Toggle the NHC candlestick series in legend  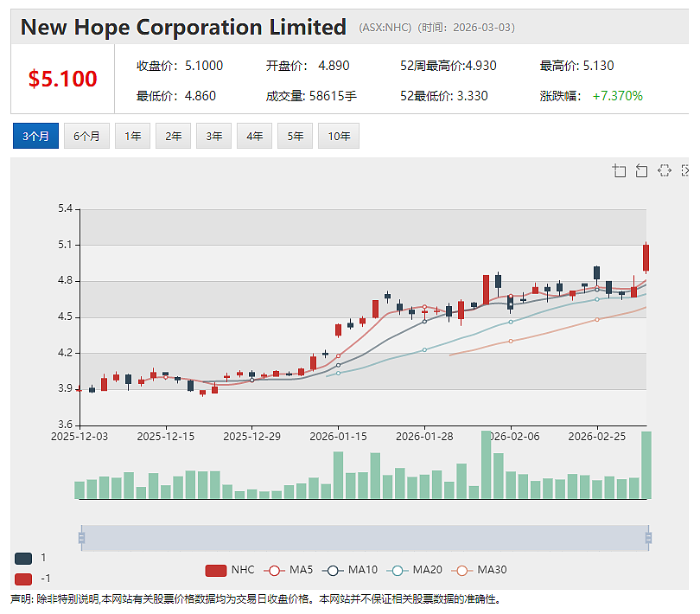pyautogui.click(x=230, y=570)
